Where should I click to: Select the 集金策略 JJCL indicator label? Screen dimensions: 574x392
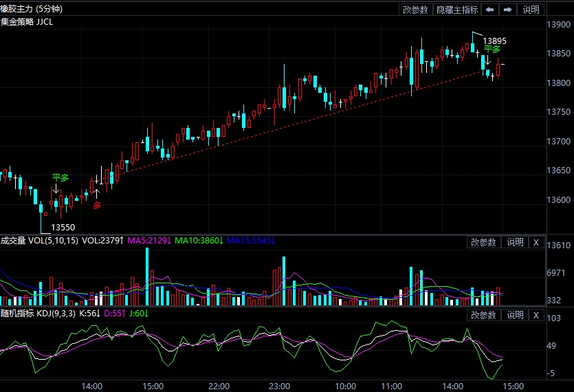click(27, 21)
